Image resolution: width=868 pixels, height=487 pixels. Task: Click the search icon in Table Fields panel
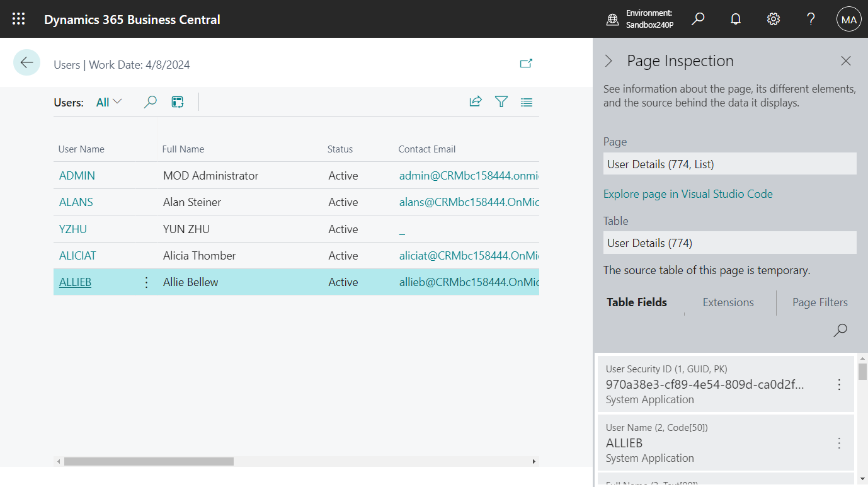[x=840, y=330]
